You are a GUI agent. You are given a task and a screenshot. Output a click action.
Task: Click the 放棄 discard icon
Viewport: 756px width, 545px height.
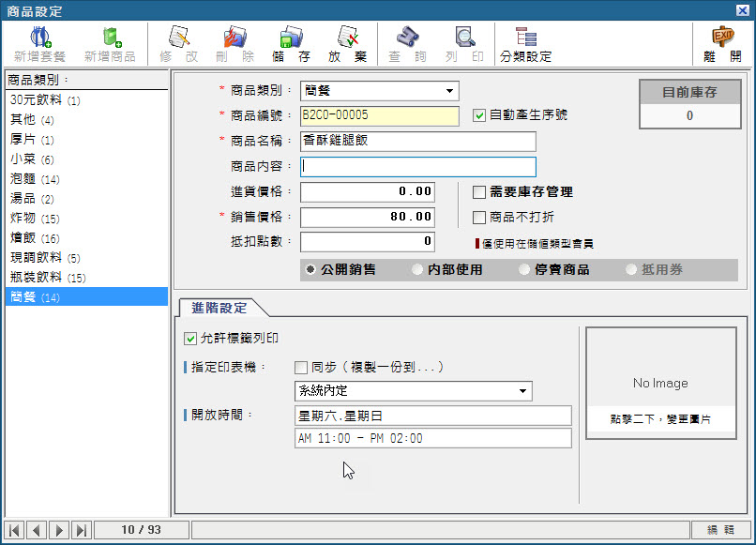(347, 44)
